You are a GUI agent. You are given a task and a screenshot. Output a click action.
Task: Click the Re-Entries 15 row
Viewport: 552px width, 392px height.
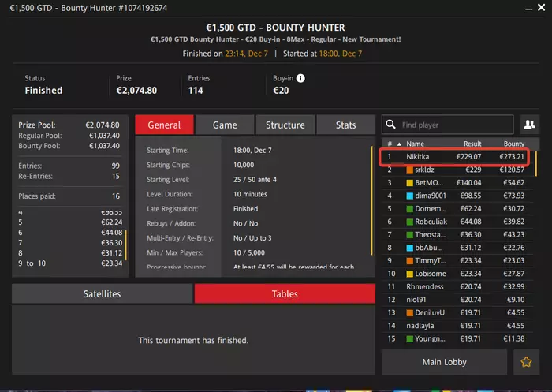tap(69, 176)
